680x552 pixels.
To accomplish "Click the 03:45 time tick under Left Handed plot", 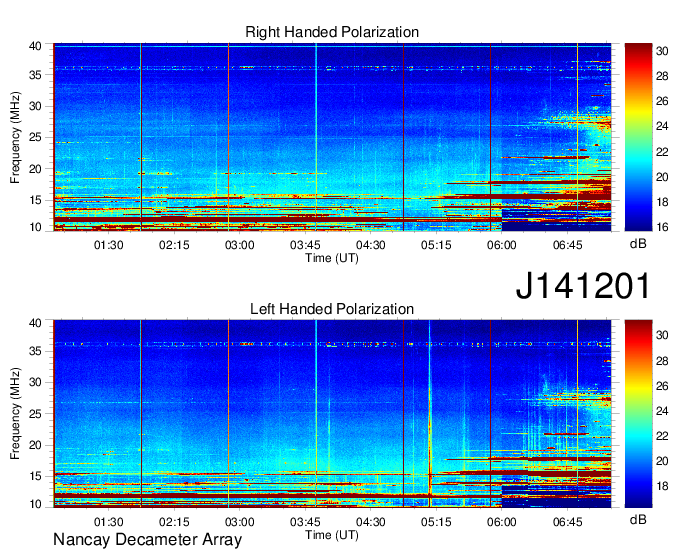I will 305,522.
